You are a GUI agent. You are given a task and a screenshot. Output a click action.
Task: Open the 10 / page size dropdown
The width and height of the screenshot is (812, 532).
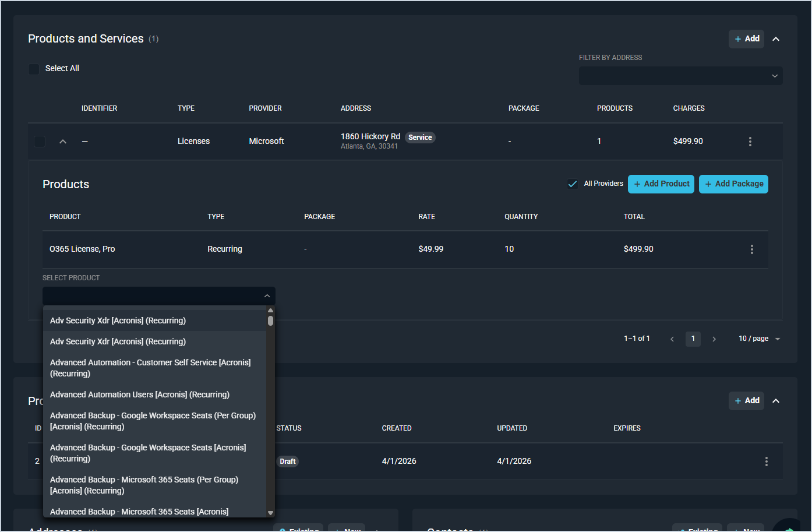click(759, 339)
